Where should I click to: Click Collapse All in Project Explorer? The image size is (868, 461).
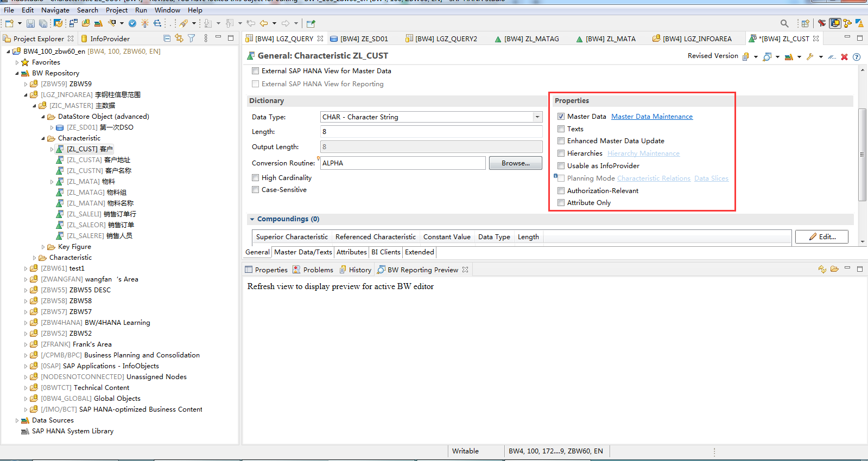[x=167, y=39]
